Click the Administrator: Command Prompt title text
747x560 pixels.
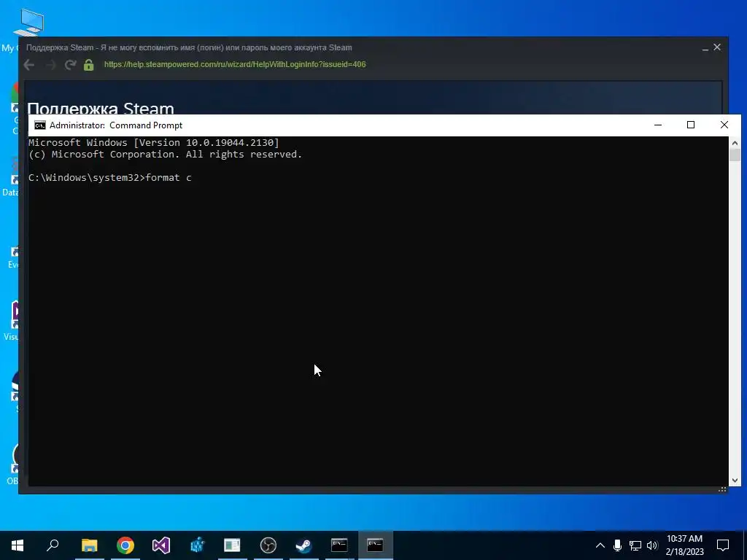116,125
